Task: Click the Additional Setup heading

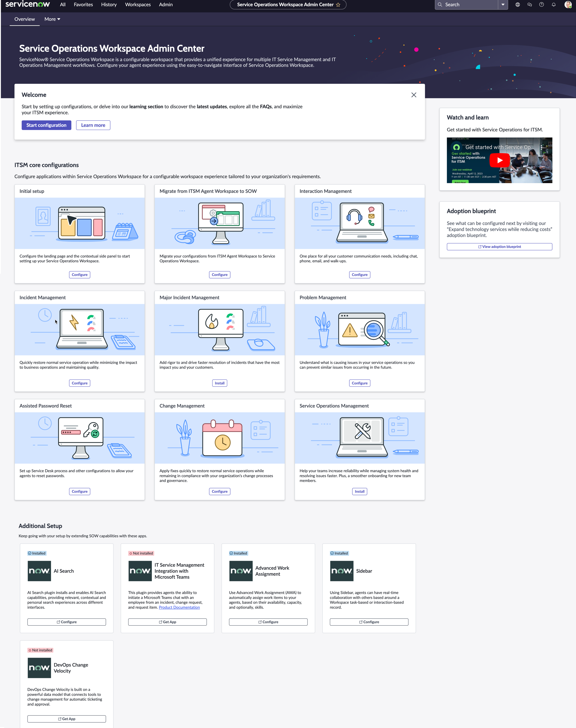Action: coord(40,526)
